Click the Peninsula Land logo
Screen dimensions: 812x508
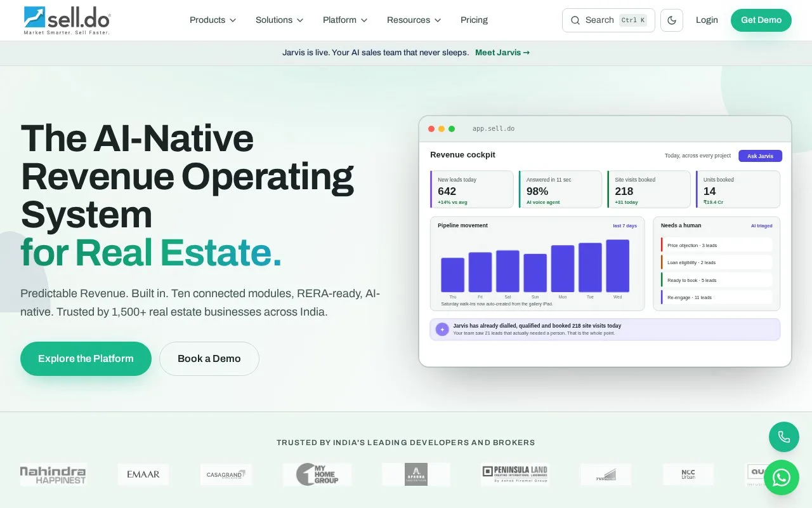tap(514, 474)
